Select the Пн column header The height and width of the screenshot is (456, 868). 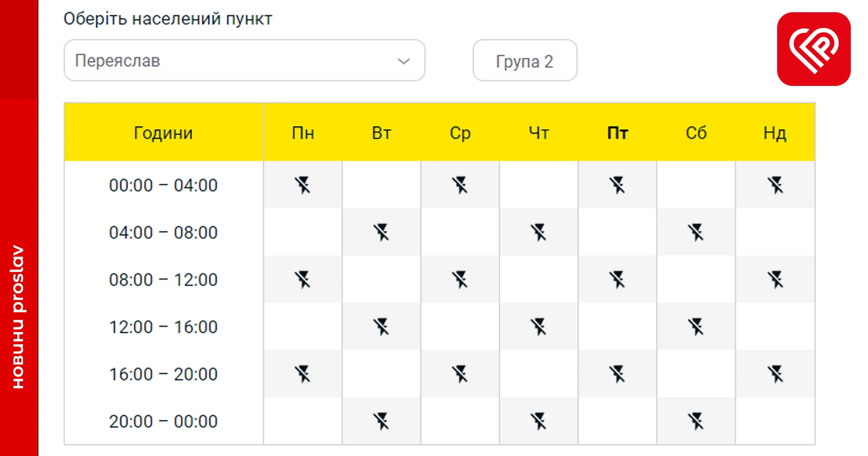tap(303, 133)
